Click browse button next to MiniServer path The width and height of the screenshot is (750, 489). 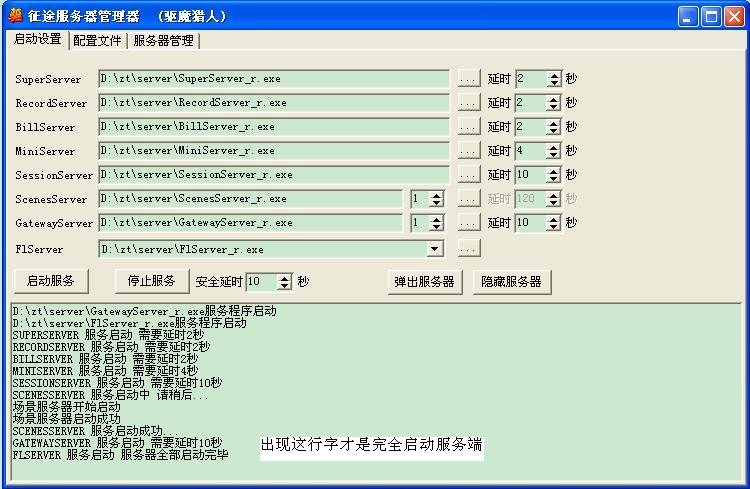[x=468, y=151]
